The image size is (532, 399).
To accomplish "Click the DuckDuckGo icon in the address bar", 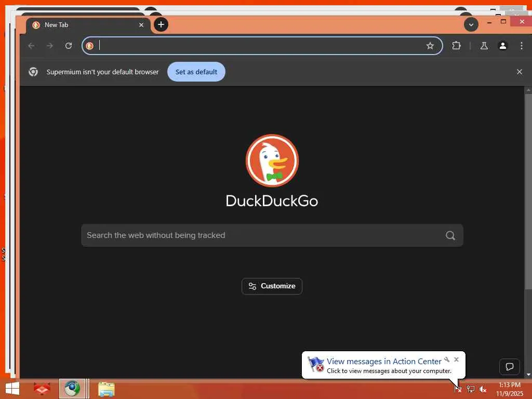I will 89,46.
